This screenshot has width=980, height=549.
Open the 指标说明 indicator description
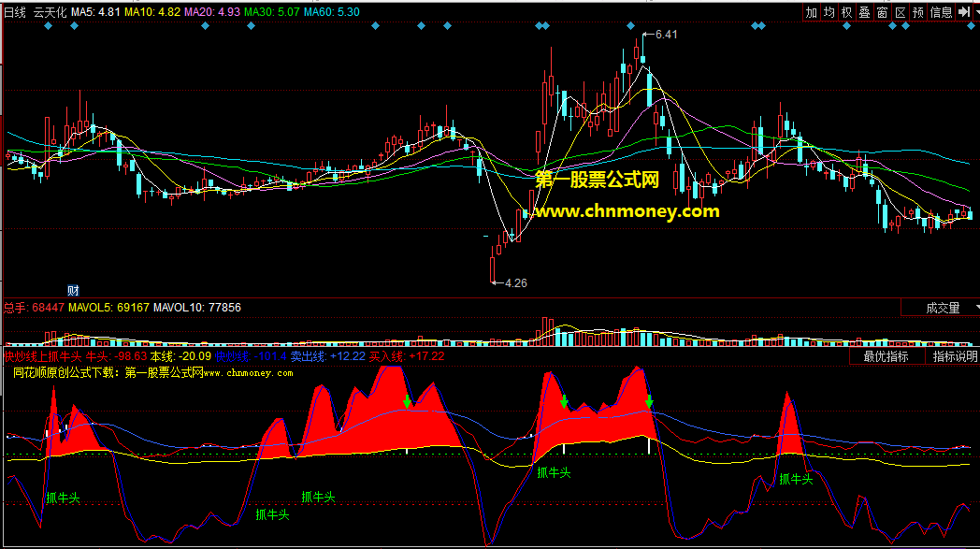(955, 356)
